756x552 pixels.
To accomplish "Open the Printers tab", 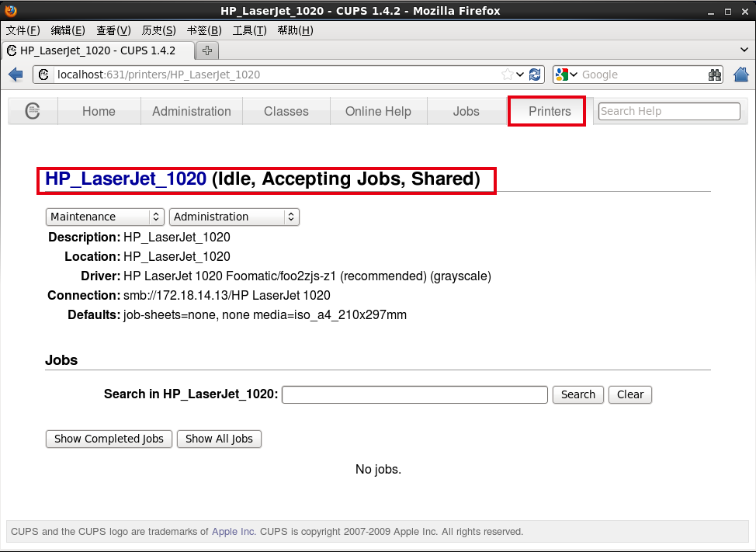I will [x=550, y=111].
